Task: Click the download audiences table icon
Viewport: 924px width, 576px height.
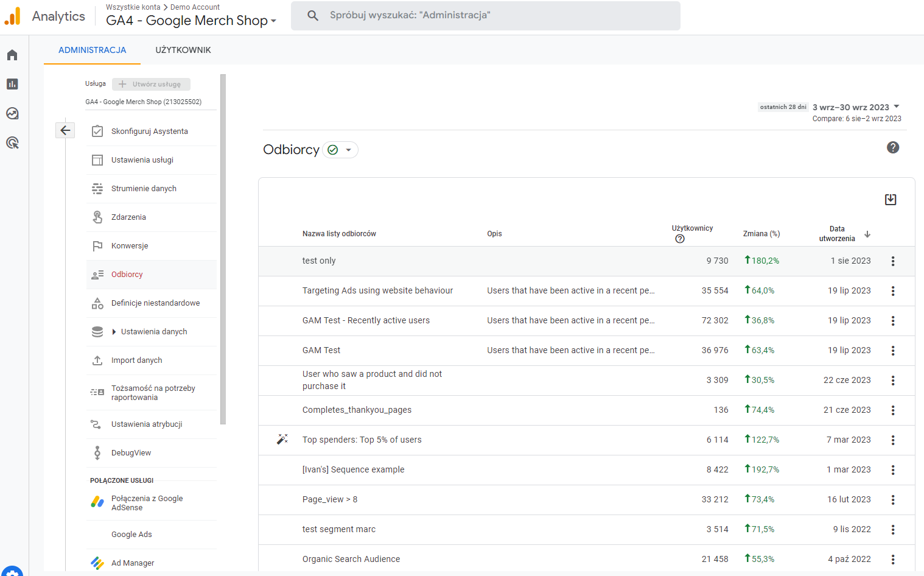Action: [x=891, y=200]
